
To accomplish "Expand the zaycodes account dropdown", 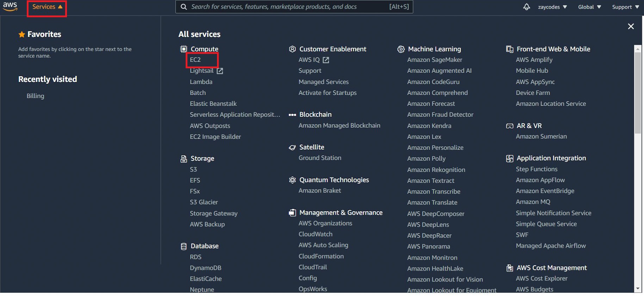I will [552, 7].
